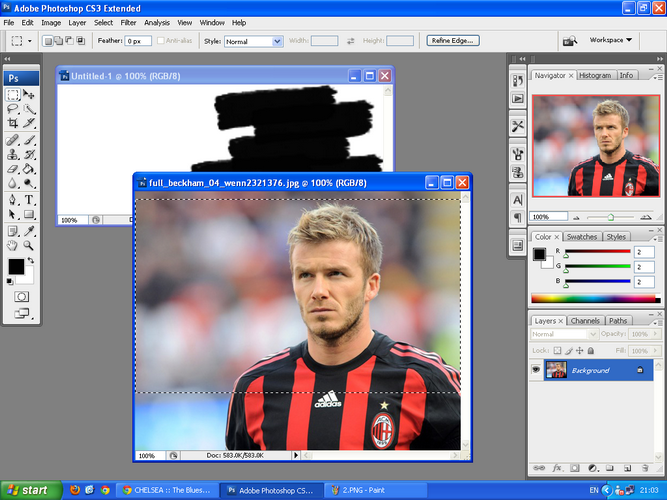Screen dimensions: 667x500
Task: Click the Refine Edge button
Action: pos(453,41)
